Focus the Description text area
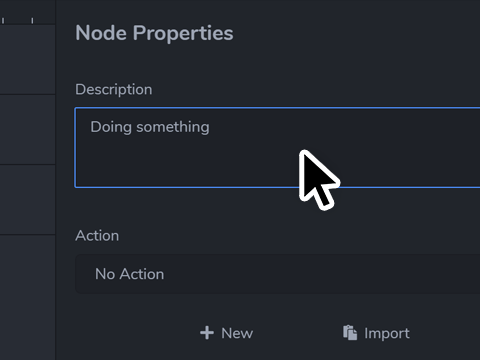480x360 pixels. tap(278, 148)
